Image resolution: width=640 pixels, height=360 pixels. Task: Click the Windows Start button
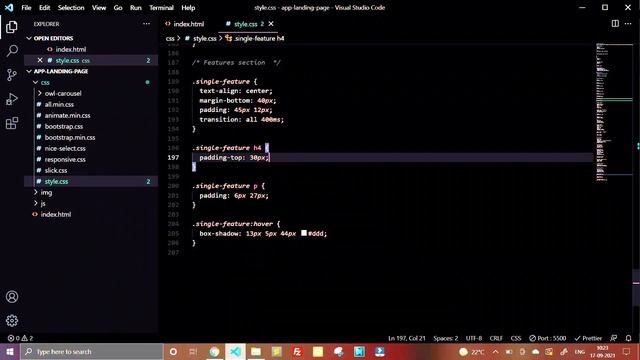10,351
